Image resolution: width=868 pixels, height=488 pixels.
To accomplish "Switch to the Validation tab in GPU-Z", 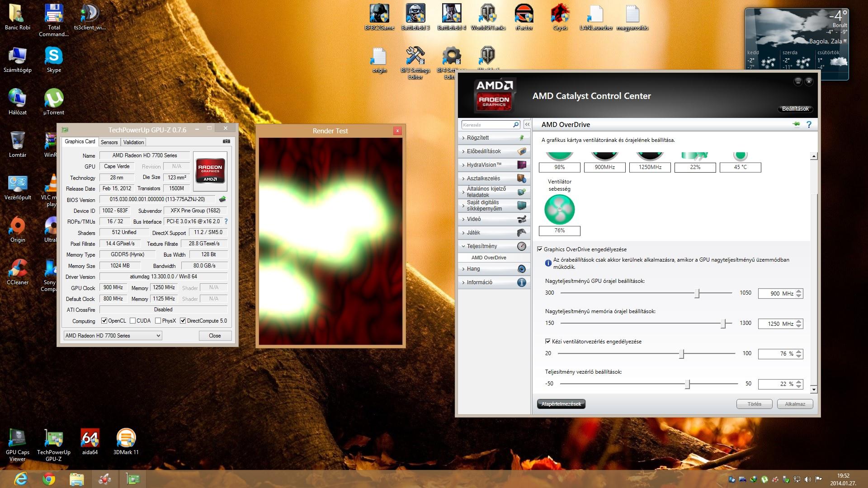I will click(x=133, y=142).
